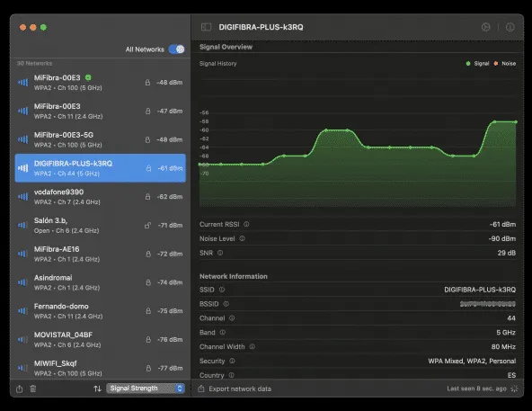Screen dimensions: 532x411
Task: Select the MiFibra-00E3-5G network
Action: pyautogui.click(x=100, y=139)
